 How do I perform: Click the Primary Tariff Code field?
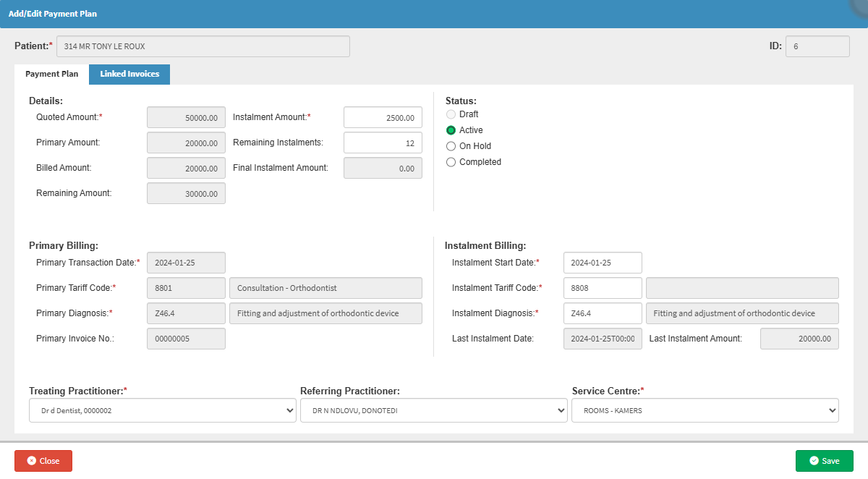tap(186, 288)
